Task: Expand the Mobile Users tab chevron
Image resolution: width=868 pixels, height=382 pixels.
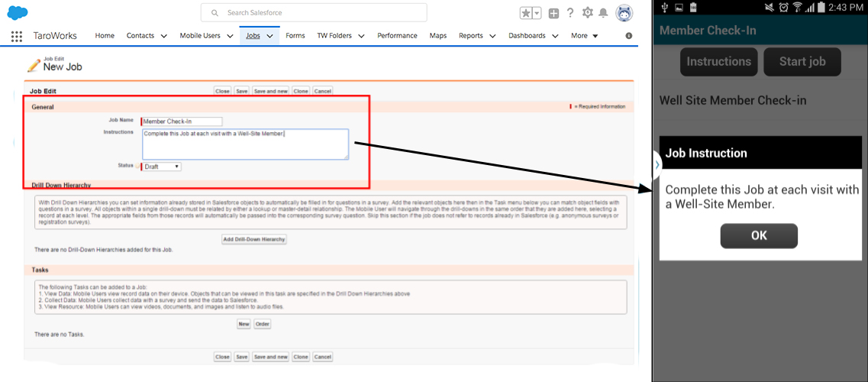Action: (x=230, y=36)
